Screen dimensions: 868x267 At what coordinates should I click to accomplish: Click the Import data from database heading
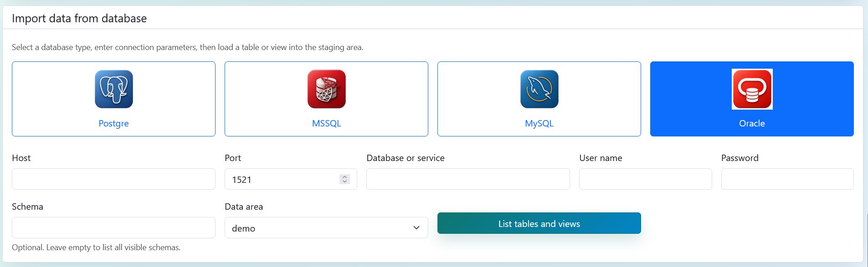tap(79, 18)
